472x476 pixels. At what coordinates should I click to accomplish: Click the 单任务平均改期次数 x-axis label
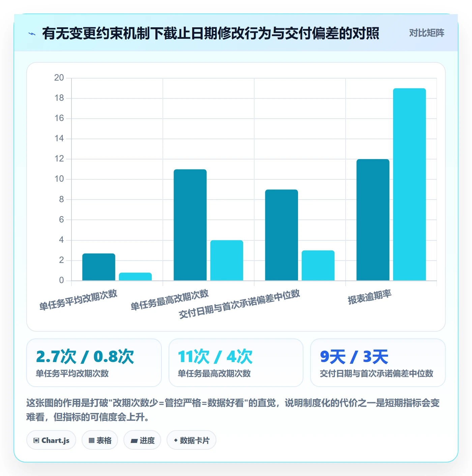click(x=78, y=300)
